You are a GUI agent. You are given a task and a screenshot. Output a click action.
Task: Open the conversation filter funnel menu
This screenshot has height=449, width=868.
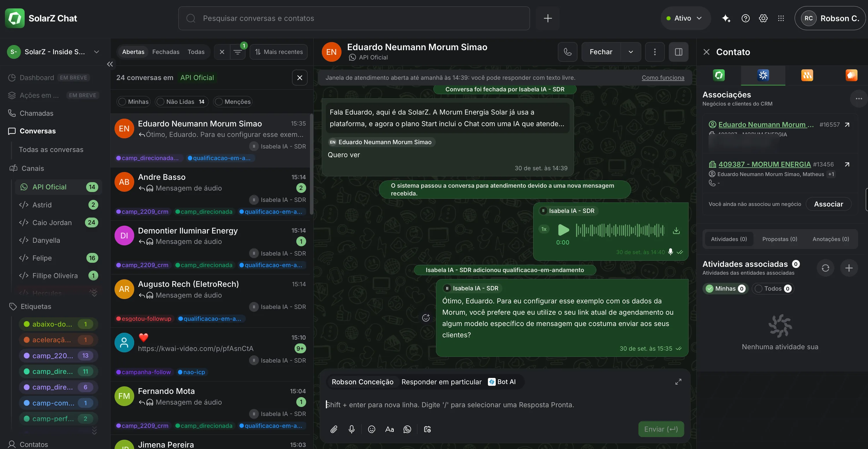point(237,52)
